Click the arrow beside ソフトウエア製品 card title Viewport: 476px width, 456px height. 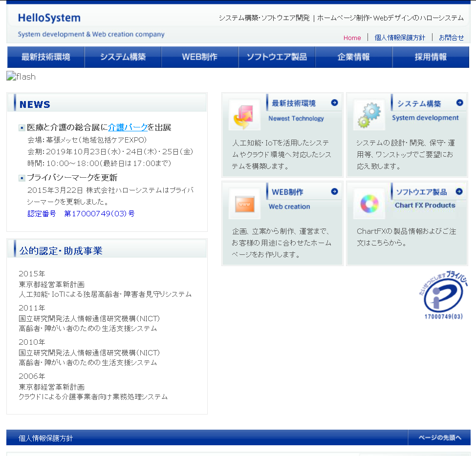pos(459,191)
